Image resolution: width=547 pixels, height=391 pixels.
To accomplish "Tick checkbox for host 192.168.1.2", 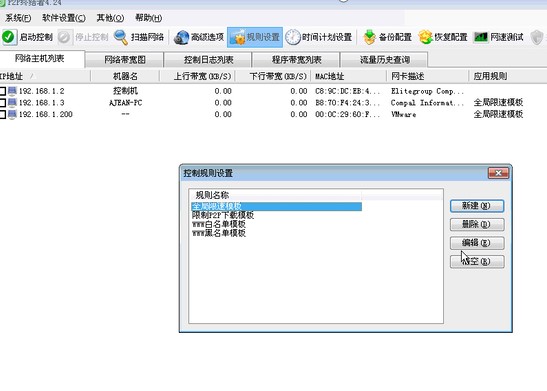I will coord(2,91).
